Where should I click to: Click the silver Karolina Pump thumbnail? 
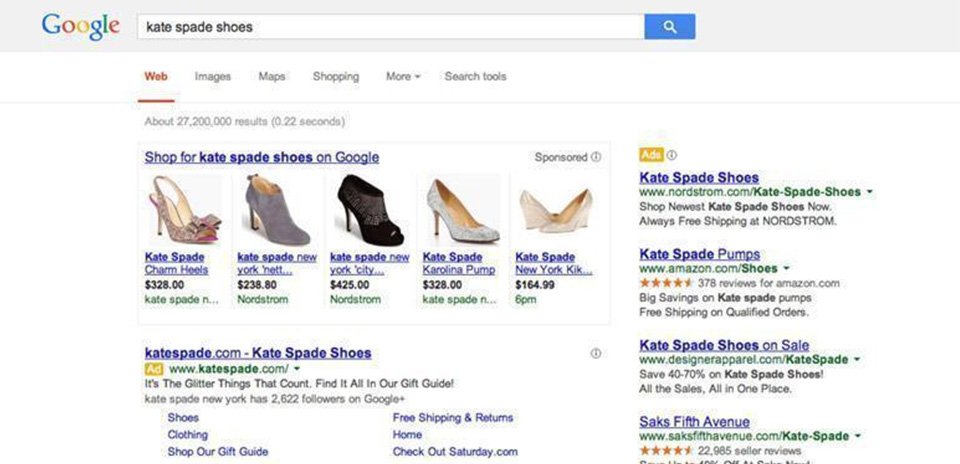point(463,211)
